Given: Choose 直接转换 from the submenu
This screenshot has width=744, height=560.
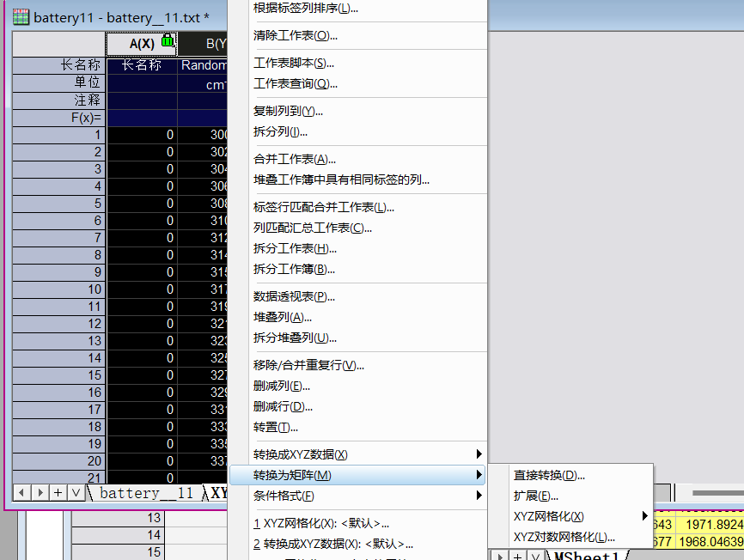Looking at the screenshot, I should pos(549,475).
